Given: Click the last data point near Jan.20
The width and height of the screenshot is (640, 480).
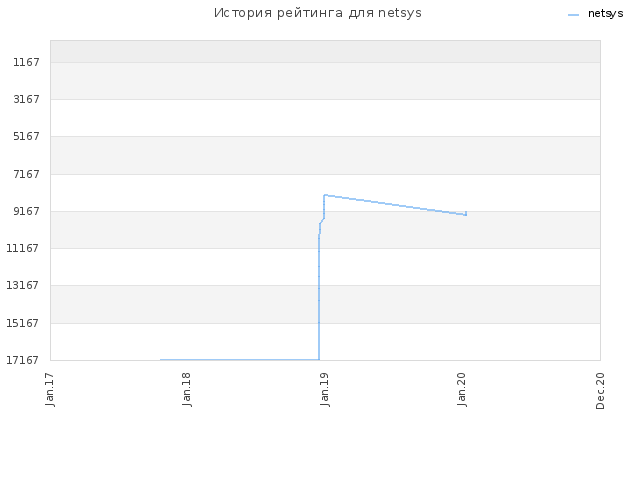Looking at the screenshot, I should (x=466, y=213).
